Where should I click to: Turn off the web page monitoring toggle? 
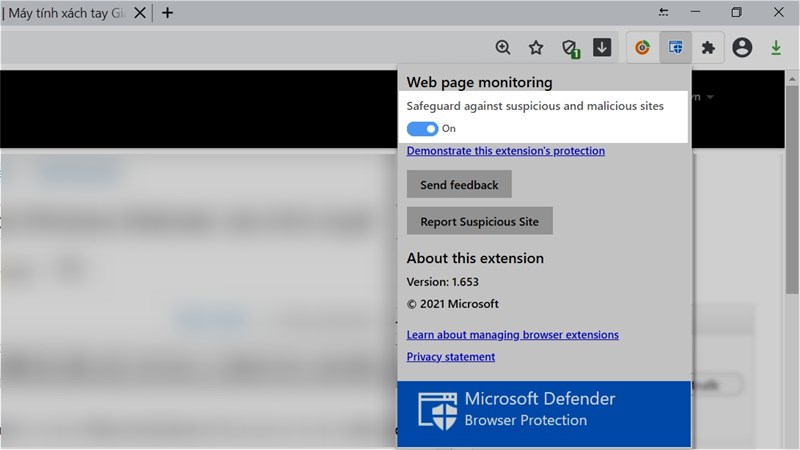422,129
